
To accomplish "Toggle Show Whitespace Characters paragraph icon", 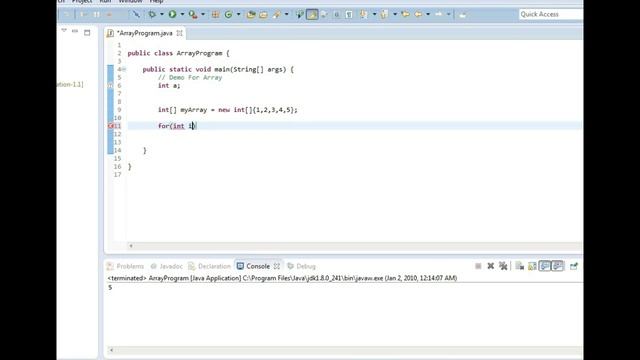I will point(349,14).
